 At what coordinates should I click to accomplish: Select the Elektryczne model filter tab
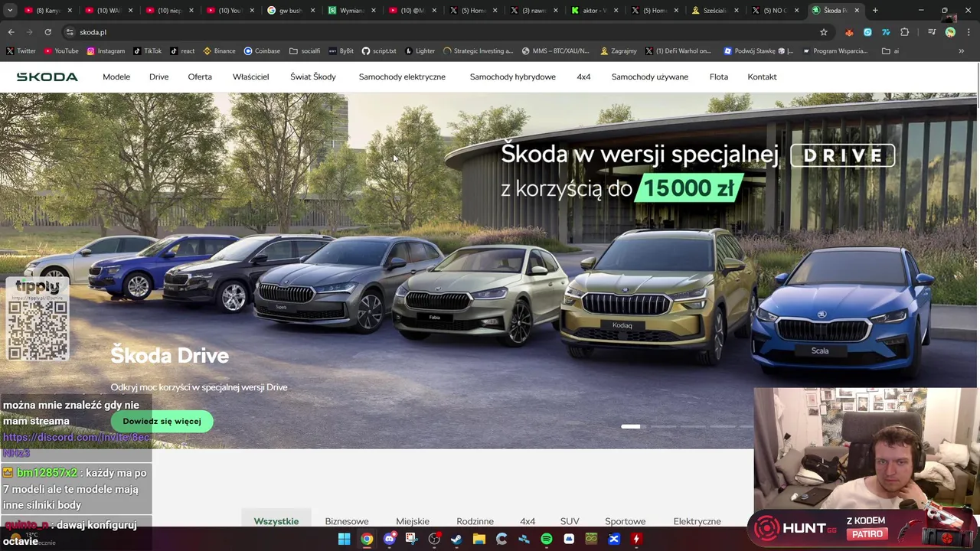[x=697, y=521]
